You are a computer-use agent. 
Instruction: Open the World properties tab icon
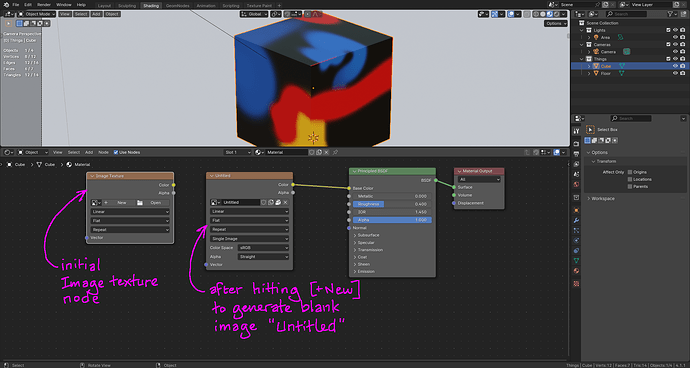tap(576, 184)
